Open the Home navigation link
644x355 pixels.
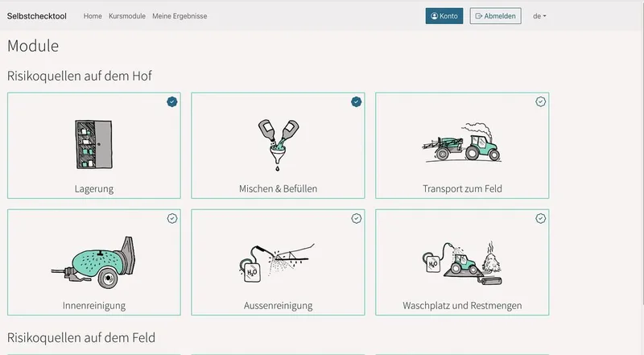tap(93, 16)
